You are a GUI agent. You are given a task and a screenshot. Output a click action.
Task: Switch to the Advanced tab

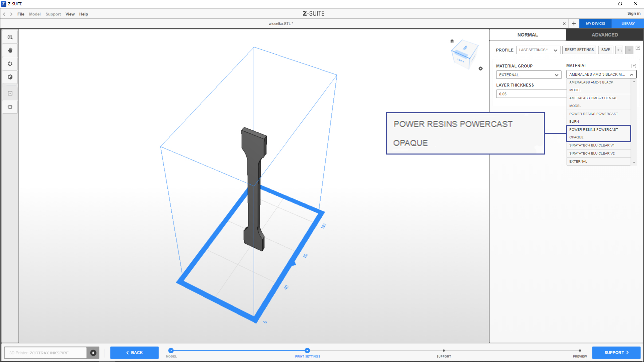[604, 35]
